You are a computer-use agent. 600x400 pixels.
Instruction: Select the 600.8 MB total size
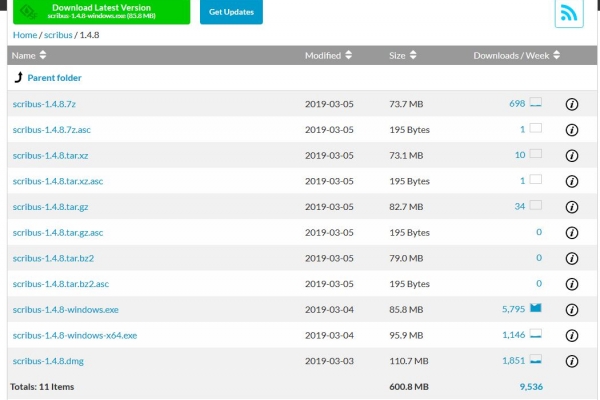tap(409, 387)
